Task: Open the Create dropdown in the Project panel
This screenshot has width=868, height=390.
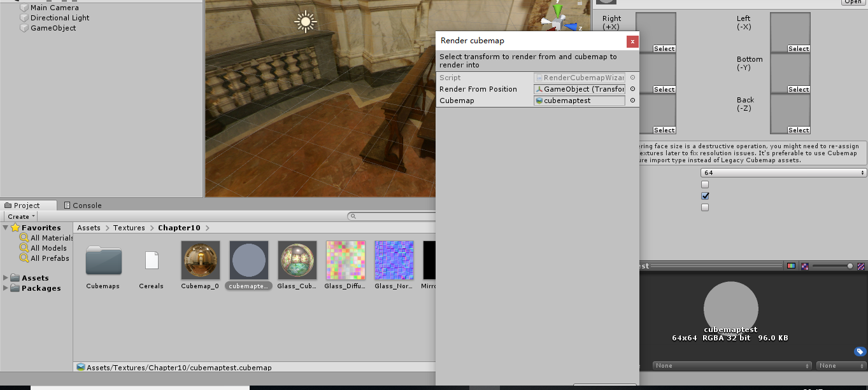Action: 20,216
